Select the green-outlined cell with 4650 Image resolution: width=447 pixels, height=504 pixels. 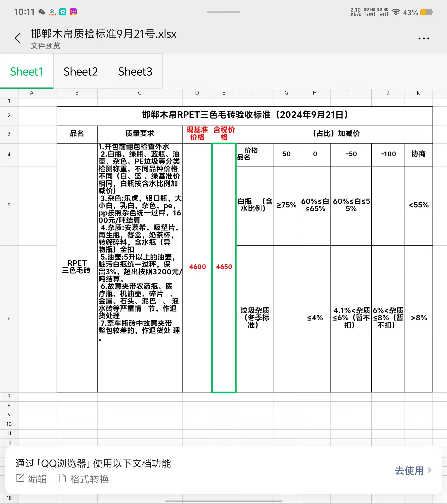click(224, 267)
